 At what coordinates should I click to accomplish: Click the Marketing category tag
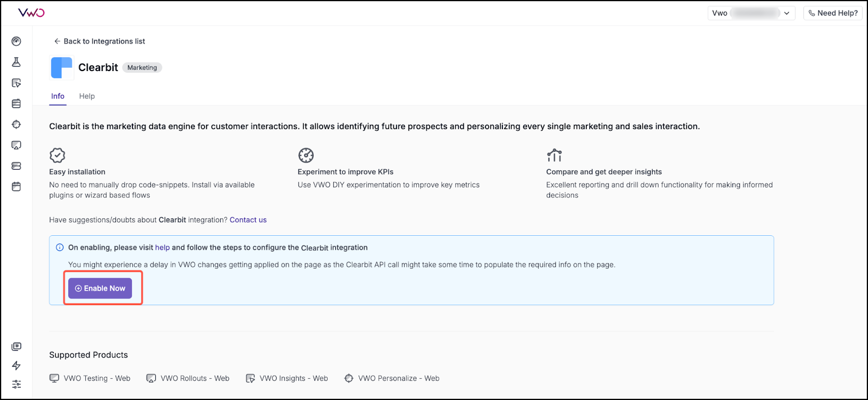pos(142,68)
